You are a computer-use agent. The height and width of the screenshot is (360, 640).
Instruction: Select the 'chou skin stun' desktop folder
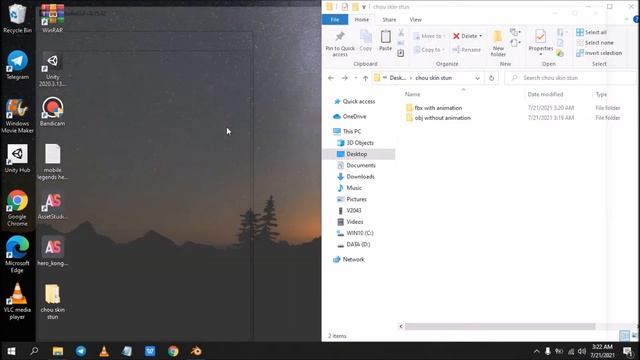tap(52, 301)
